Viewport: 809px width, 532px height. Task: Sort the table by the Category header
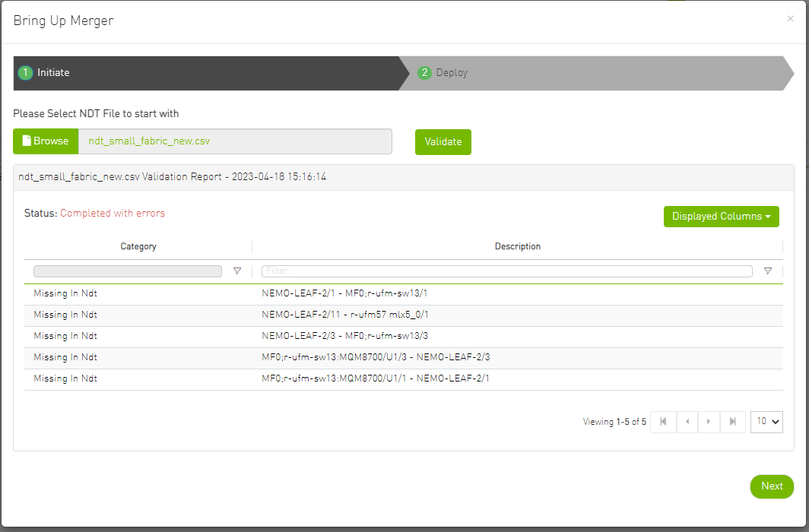[x=138, y=246]
